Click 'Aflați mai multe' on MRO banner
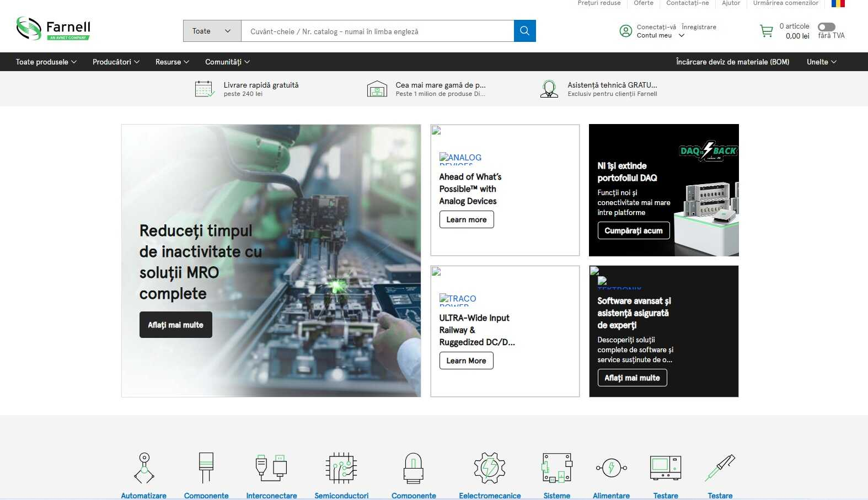 (x=175, y=325)
